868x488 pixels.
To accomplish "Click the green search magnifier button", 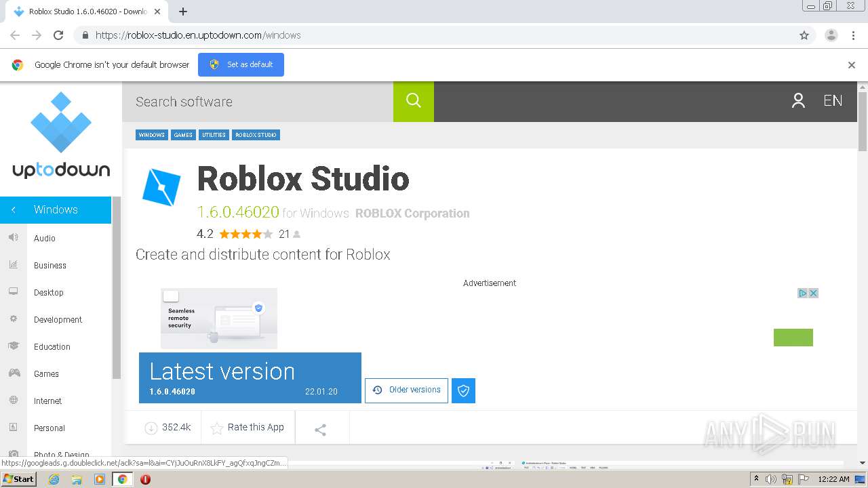I will (x=414, y=102).
